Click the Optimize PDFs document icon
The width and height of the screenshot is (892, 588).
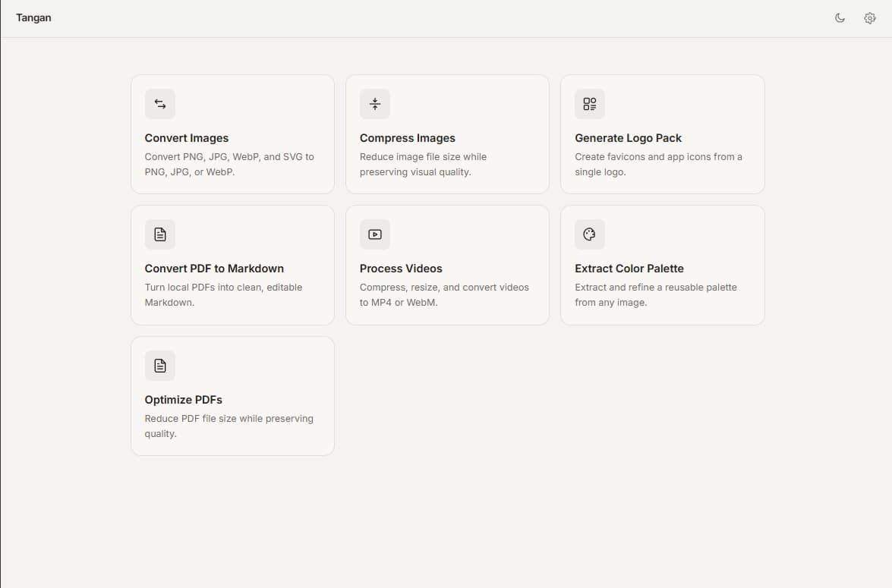click(160, 366)
